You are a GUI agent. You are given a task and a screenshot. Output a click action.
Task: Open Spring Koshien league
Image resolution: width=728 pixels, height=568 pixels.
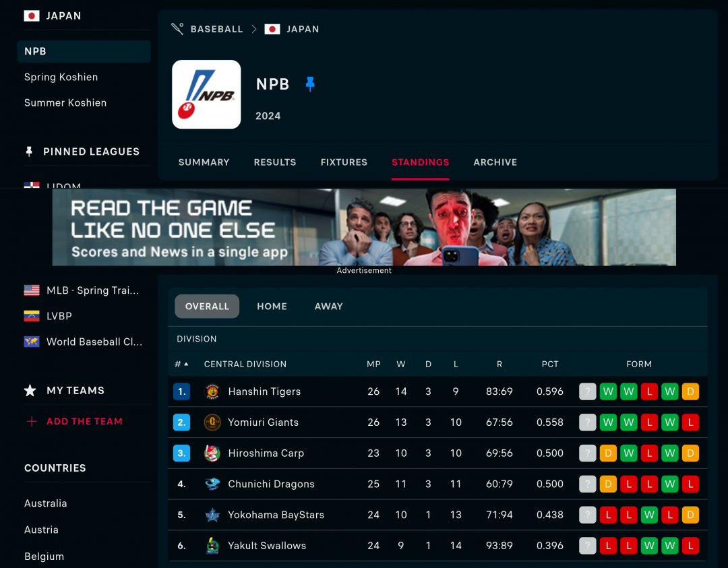pyautogui.click(x=61, y=77)
